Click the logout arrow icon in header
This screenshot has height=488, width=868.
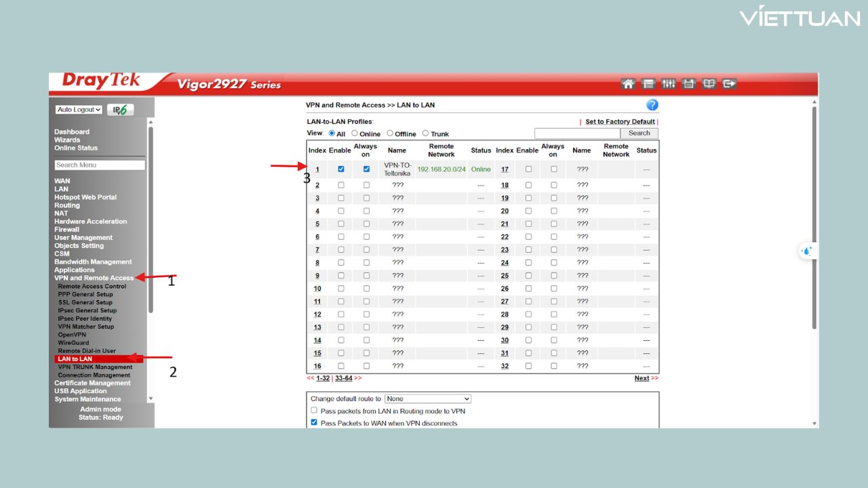pos(729,84)
